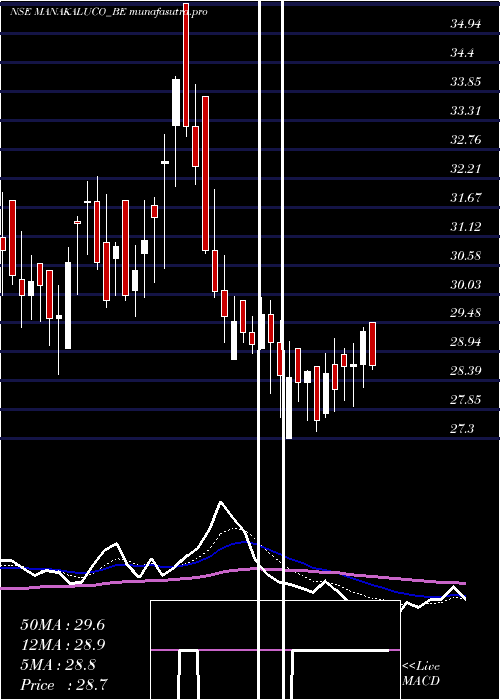Click the Price : 28.7 readout
Image resolution: width=500 pixels, height=700 pixels.
[x=64, y=685]
